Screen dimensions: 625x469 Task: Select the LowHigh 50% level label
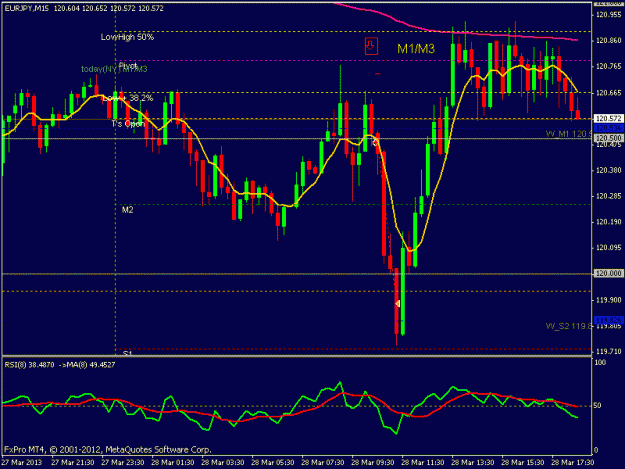click(x=127, y=37)
